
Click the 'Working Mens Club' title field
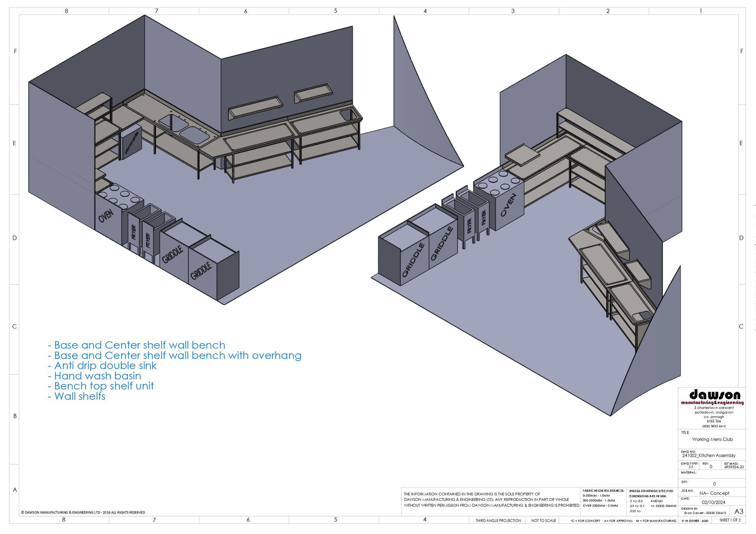[x=712, y=439]
